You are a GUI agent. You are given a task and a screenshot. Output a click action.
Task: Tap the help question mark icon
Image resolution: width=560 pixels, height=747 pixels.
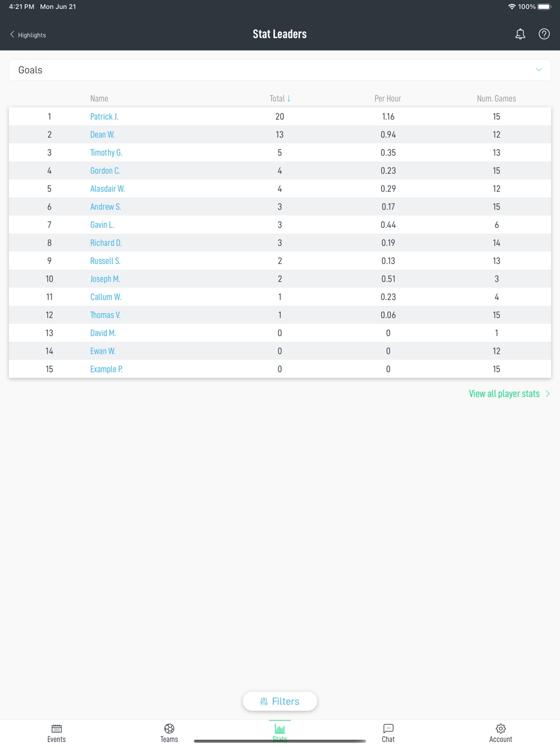click(544, 34)
